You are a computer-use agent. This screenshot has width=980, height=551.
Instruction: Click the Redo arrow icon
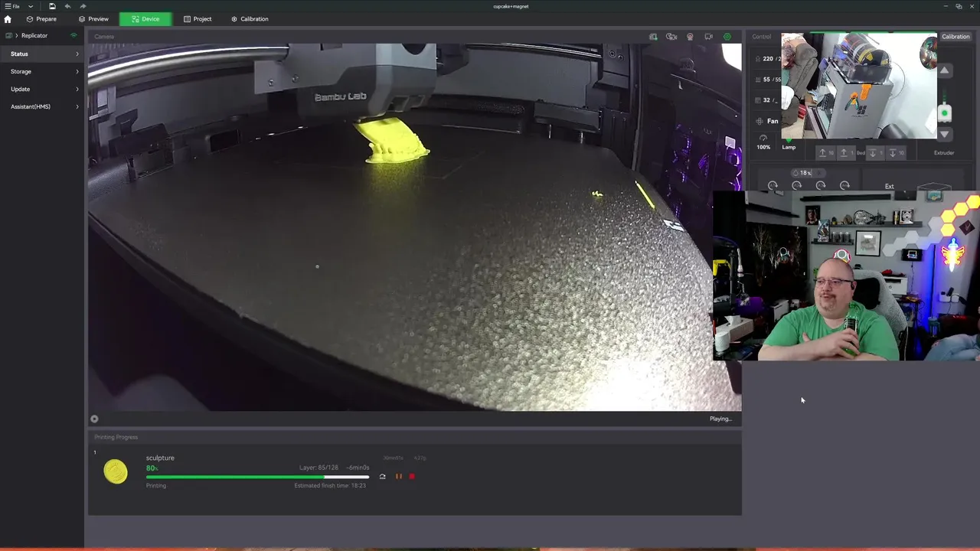click(83, 6)
